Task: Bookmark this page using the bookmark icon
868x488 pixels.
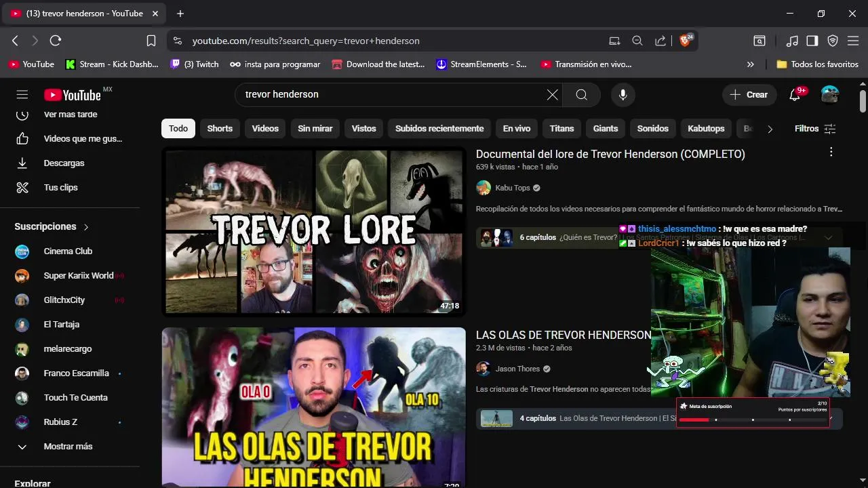Action: coord(151,41)
